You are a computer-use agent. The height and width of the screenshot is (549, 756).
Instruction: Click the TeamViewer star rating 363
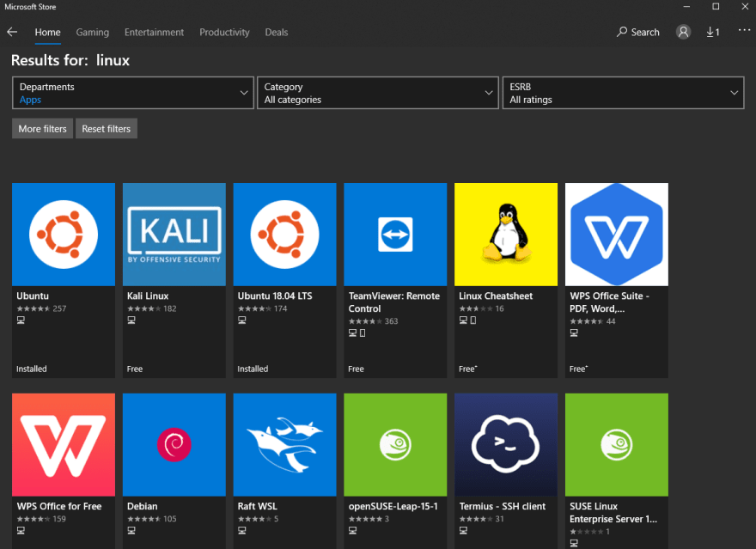coord(373,321)
